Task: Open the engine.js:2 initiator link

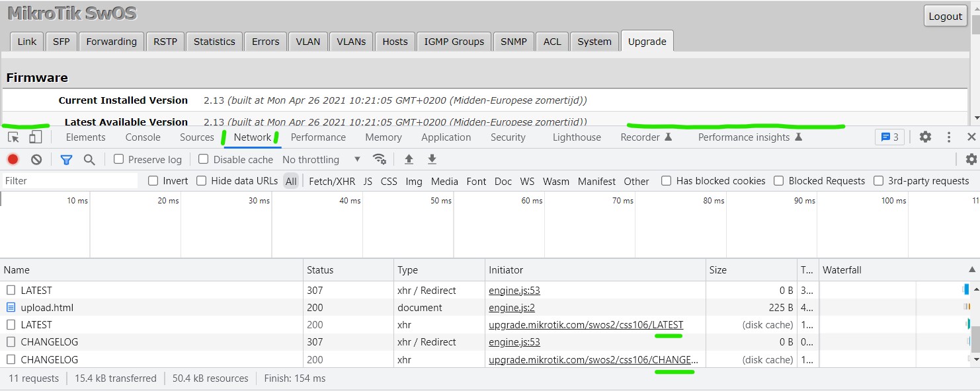Action: (512, 307)
